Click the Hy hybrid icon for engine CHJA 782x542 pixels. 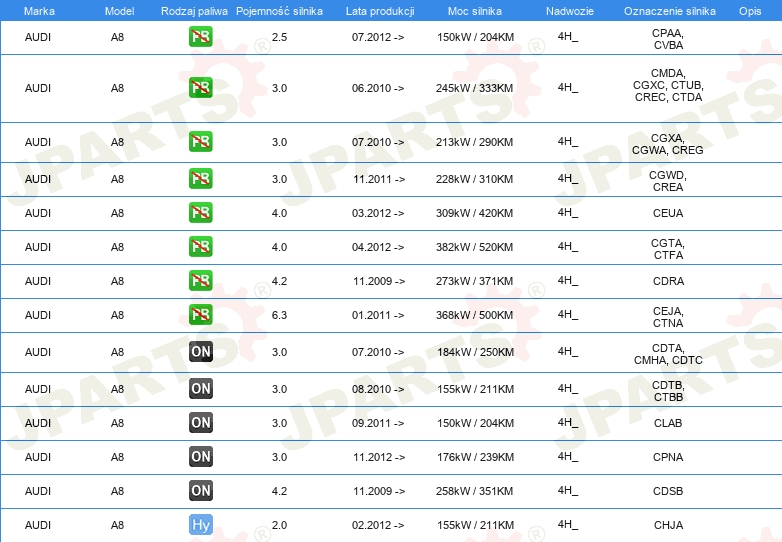[200, 525]
